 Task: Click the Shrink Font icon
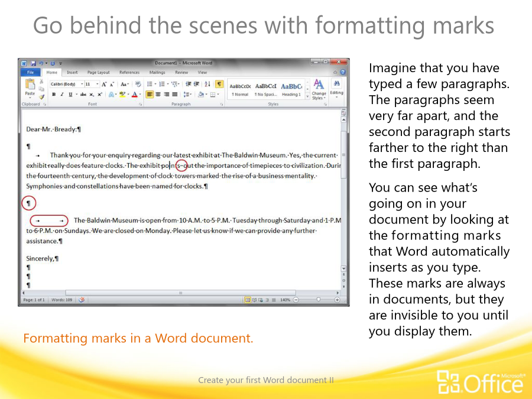112,84
